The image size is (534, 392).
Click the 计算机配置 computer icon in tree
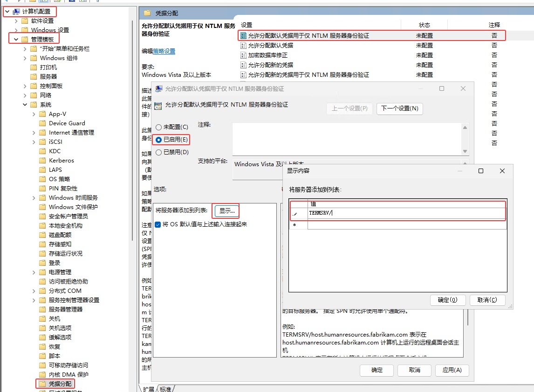click(16, 12)
